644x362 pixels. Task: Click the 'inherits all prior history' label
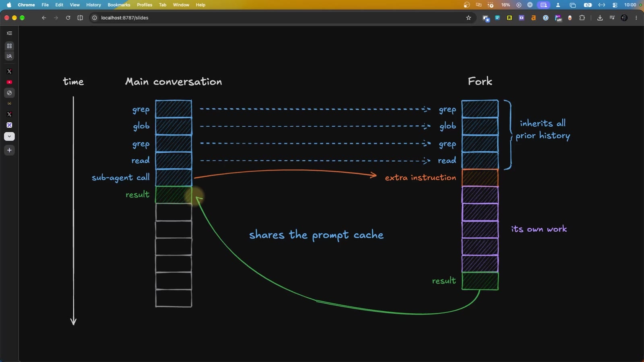(543, 130)
